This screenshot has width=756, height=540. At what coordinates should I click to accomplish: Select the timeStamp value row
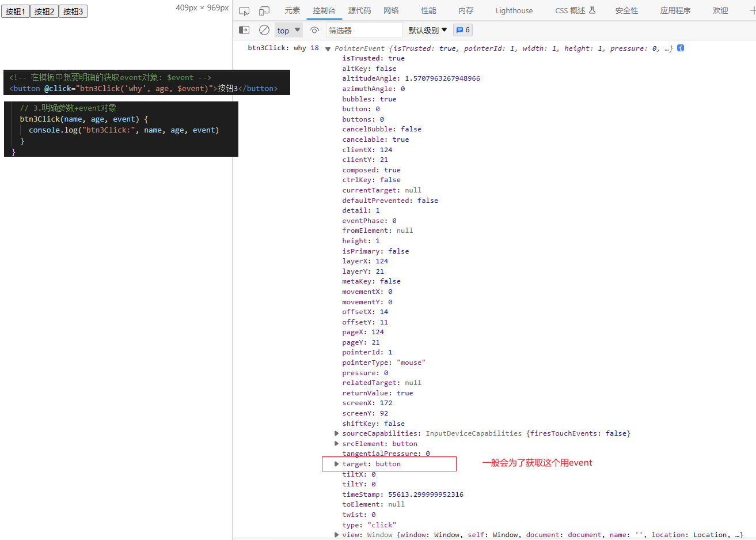pos(403,494)
